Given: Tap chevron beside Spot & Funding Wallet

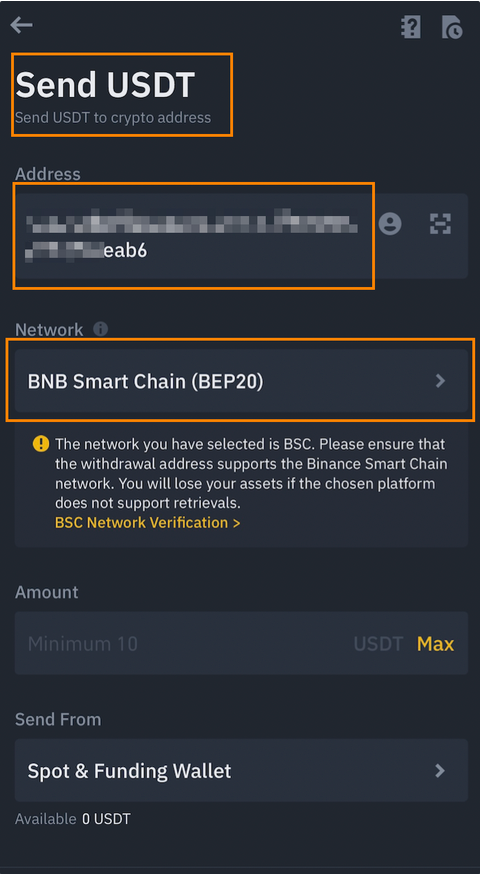Looking at the screenshot, I should 440,770.
